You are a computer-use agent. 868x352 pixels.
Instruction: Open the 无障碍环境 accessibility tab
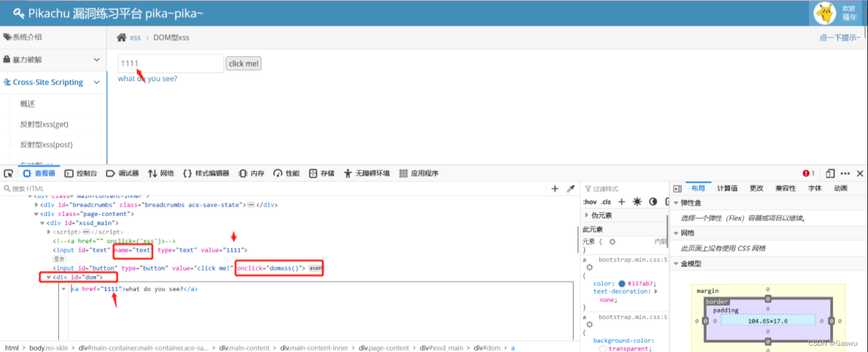[x=367, y=173]
